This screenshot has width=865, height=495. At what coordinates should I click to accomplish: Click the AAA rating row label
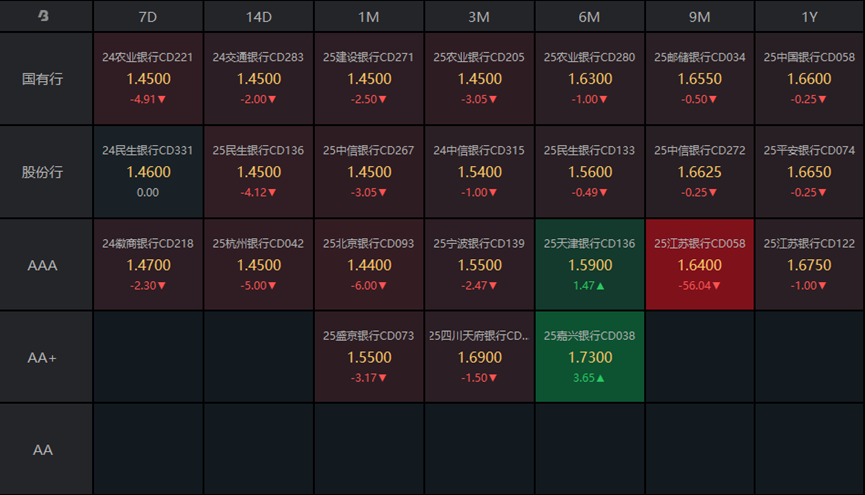coord(43,265)
